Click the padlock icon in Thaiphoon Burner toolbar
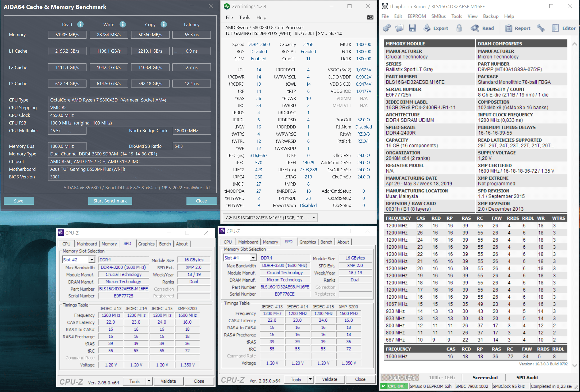This screenshot has height=392, width=580. point(459,28)
